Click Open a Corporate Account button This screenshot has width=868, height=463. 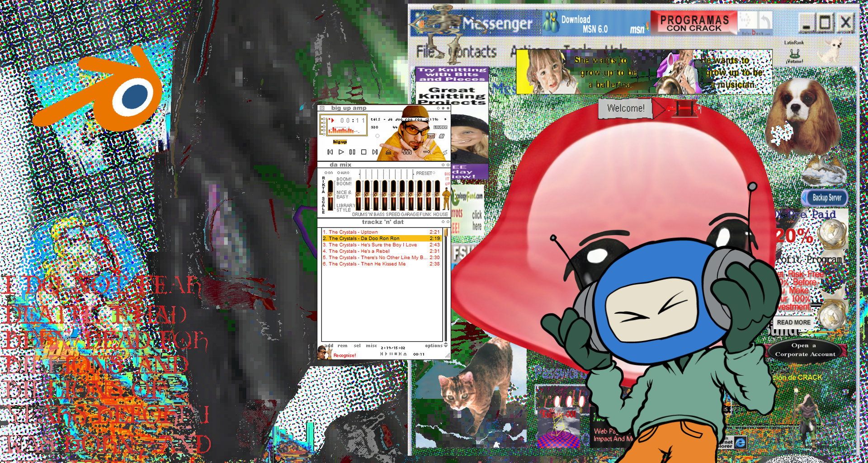(805, 350)
